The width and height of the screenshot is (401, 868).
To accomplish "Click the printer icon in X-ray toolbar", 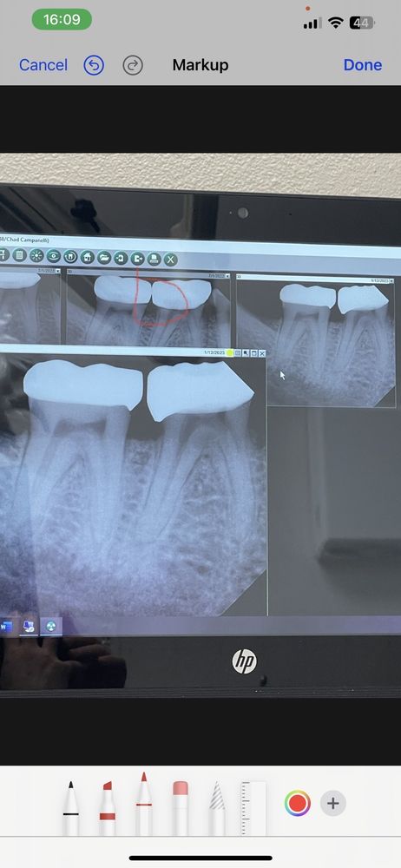I will [x=154, y=259].
